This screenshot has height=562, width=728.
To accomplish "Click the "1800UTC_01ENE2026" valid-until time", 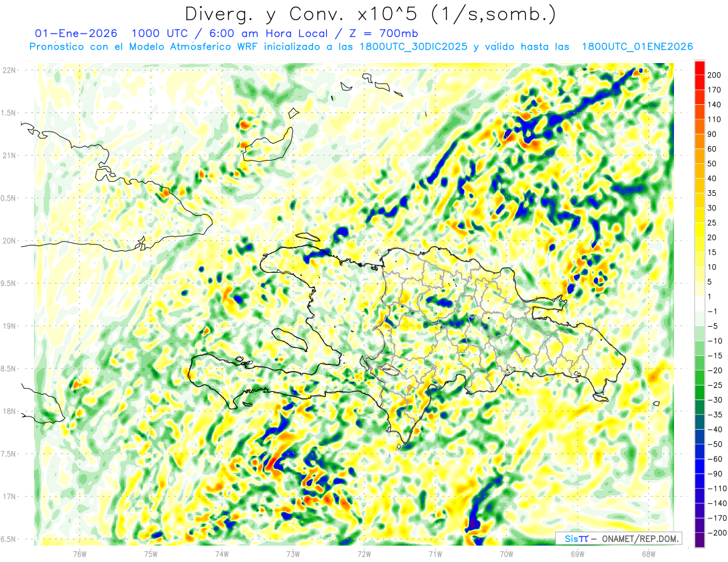I will tap(638, 47).
